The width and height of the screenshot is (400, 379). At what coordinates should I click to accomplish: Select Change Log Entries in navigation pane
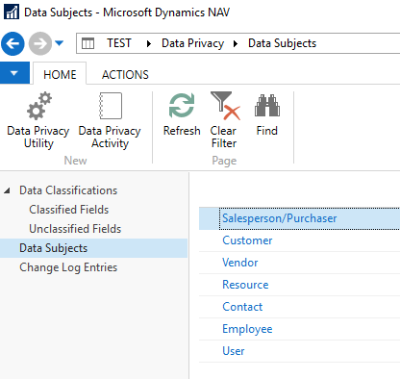coord(68,267)
